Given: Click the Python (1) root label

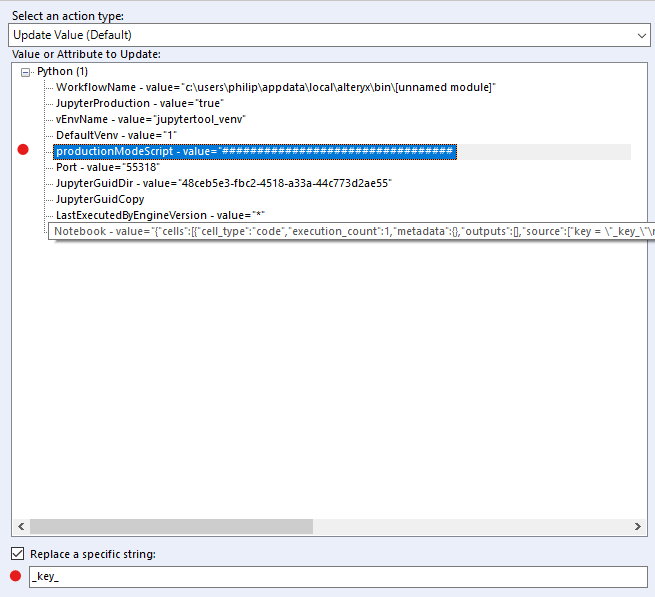Looking at the screenshot, I should [62, 71].
